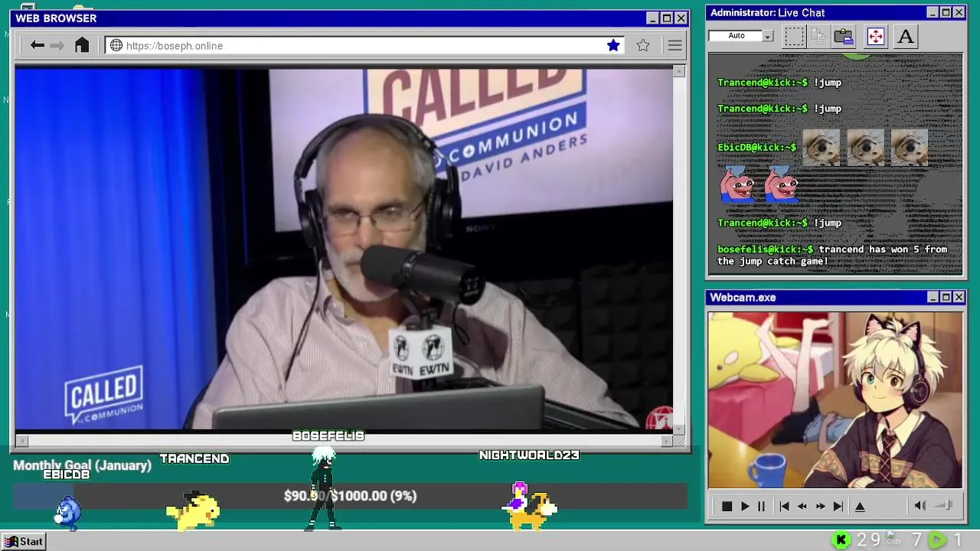Fast forward in the Webcam.exe player

pyautogui.click(x=820, y=506)
